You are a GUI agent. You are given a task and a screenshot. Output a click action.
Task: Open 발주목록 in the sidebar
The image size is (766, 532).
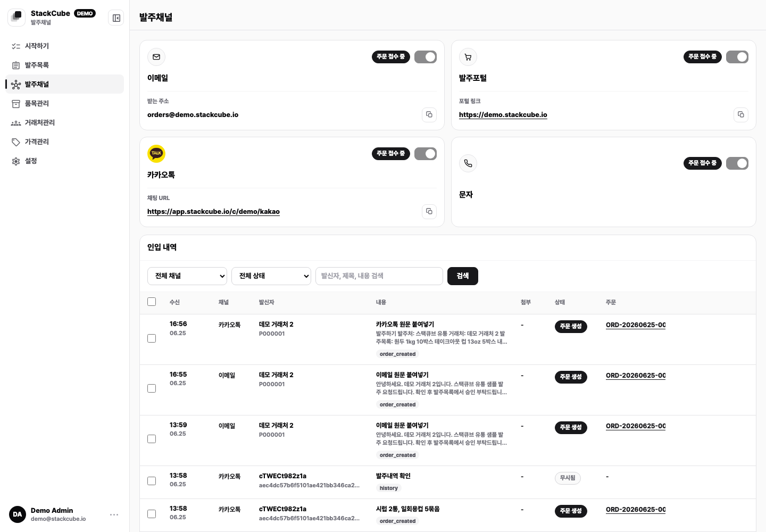[x=64, y=65]
